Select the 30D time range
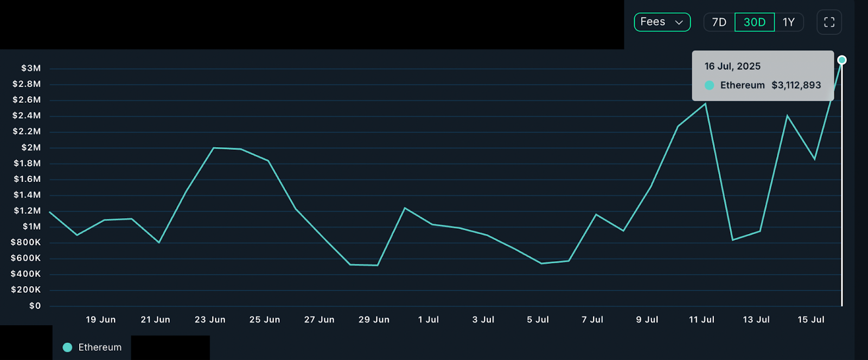The width and height of the screenshot is (868, 360). [x=754, y=22]
